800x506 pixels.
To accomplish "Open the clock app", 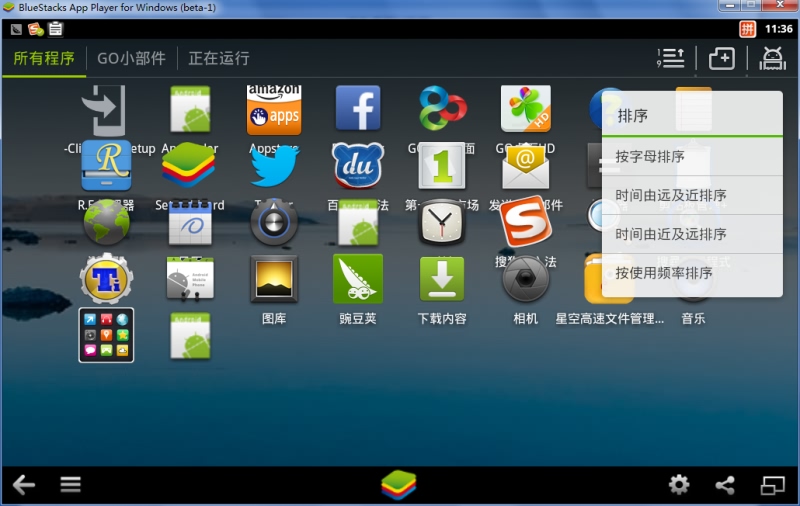I will (442, 222).
